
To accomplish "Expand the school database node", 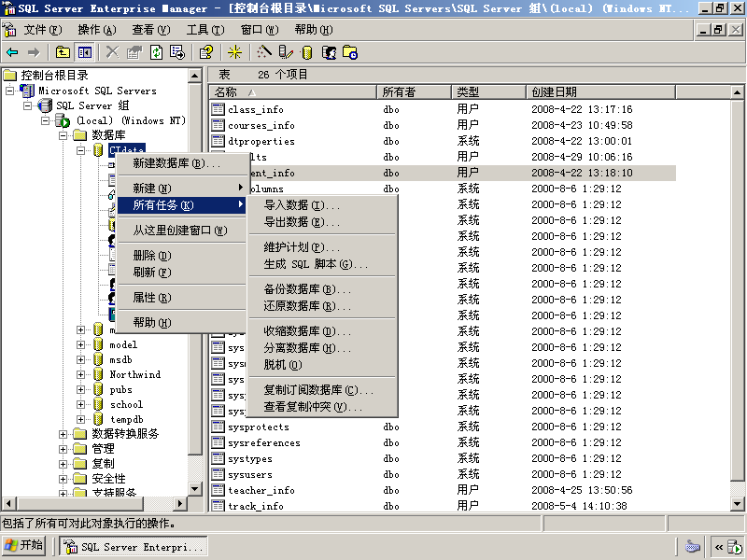I will pos(80,404).
